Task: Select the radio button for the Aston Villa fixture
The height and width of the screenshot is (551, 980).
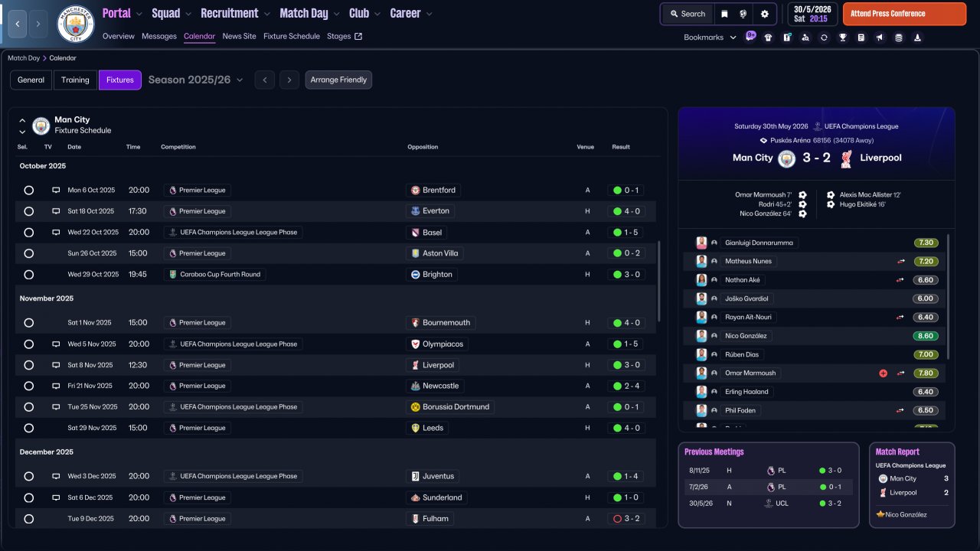Action: pos(29,253)
